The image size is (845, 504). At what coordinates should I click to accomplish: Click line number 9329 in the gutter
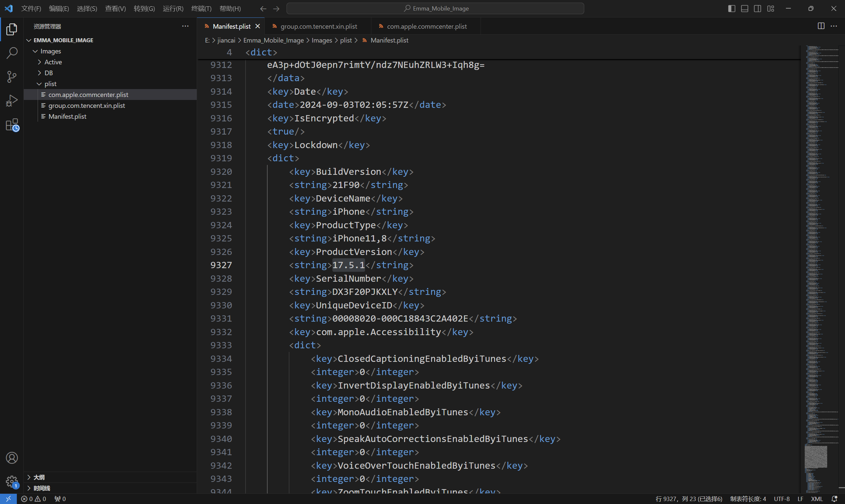(221, 292)
